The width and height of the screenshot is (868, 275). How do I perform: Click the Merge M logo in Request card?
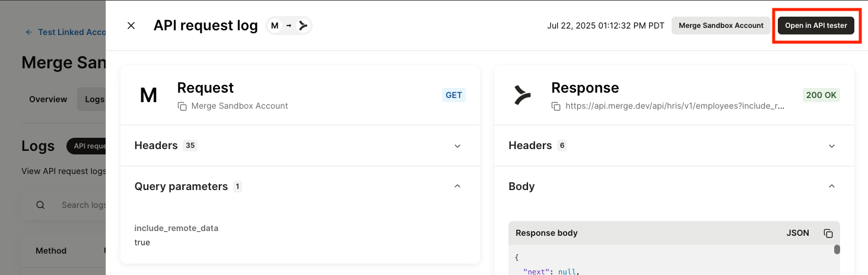tap(148, 95)
